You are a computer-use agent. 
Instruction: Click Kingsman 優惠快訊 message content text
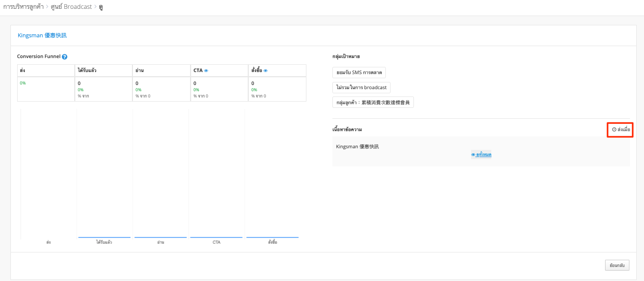point(358,147)
